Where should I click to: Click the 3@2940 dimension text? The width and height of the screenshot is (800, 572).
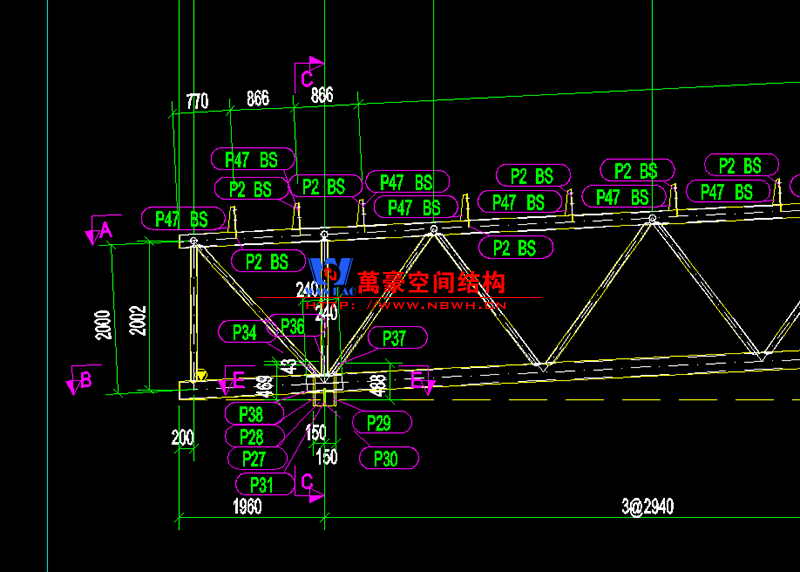pyautogui.click(x=647, y=507)
